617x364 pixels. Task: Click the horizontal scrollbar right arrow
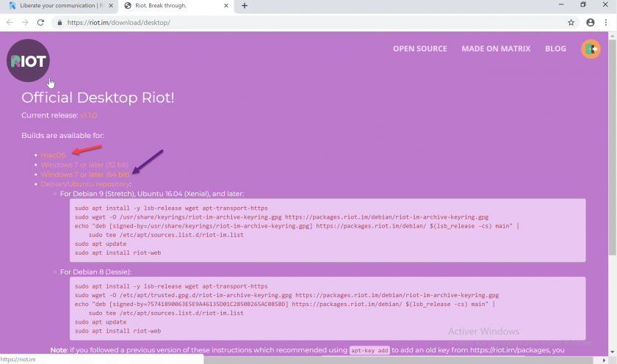[x=604, y=360]
